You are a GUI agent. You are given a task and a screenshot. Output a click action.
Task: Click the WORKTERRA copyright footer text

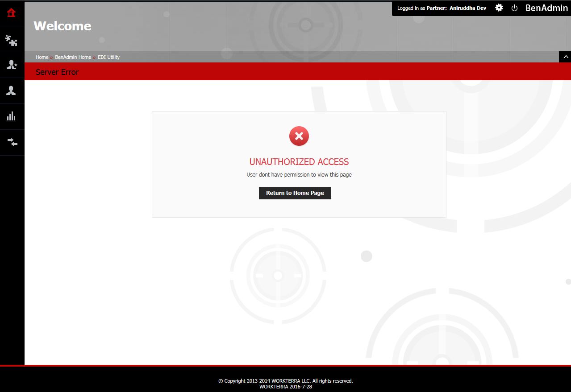pos(285,381)
